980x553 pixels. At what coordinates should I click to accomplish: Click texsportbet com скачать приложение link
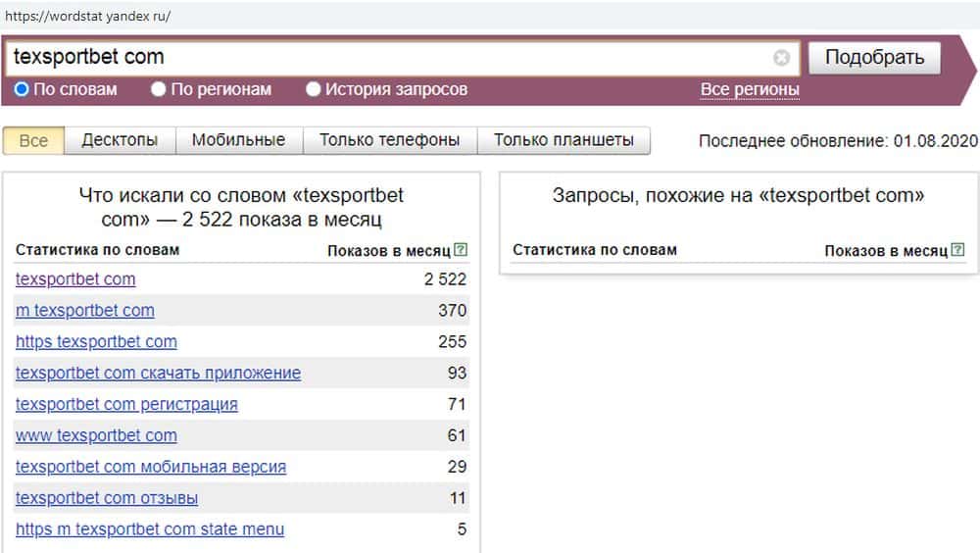(158, 374)
